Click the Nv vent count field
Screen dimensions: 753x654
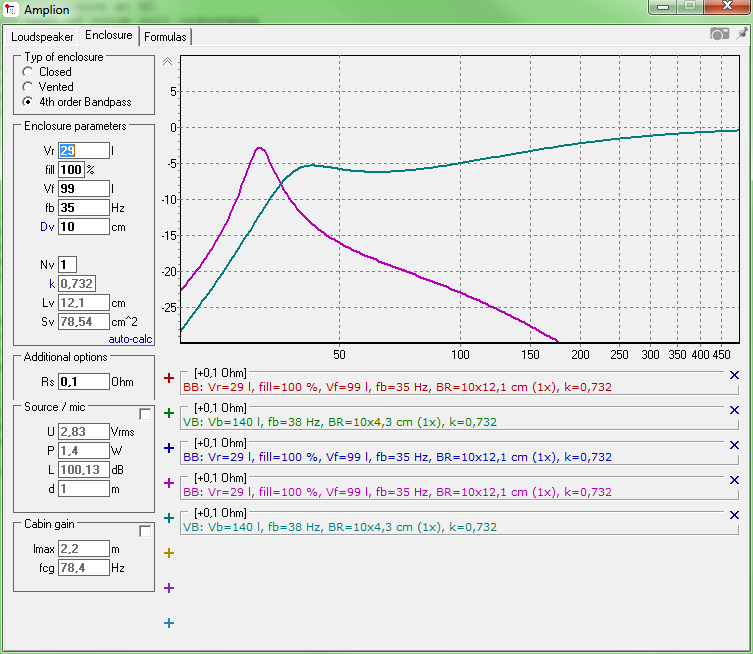pos(67,265)
